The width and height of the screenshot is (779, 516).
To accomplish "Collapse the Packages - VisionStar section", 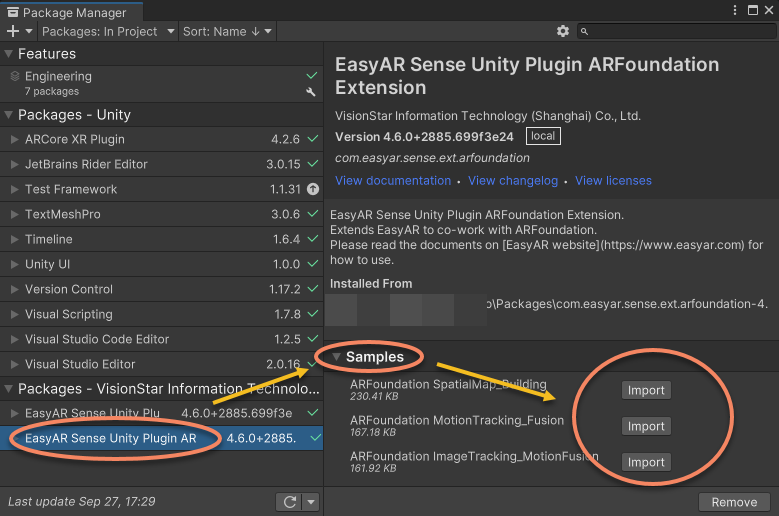I will point(8,389).
